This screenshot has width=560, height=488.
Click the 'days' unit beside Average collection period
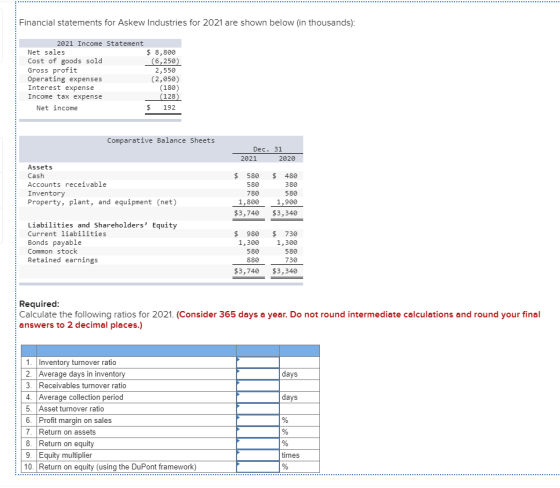[290, 397]
